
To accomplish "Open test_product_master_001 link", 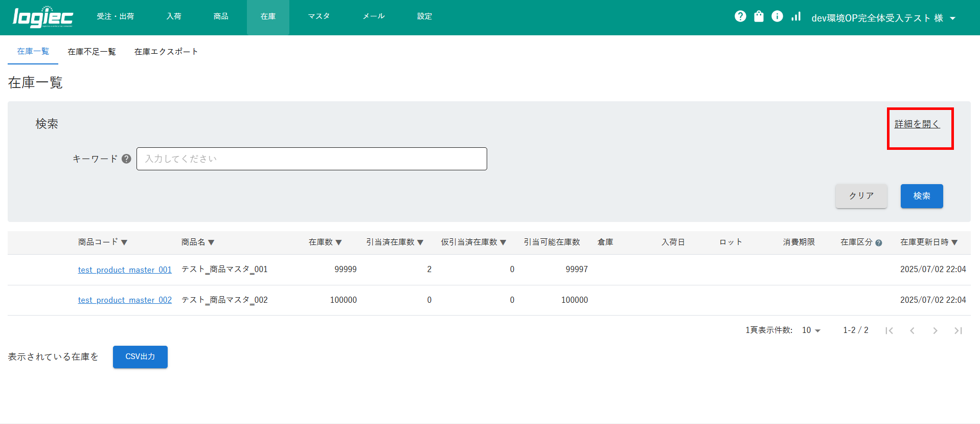I will pos(125,270).
